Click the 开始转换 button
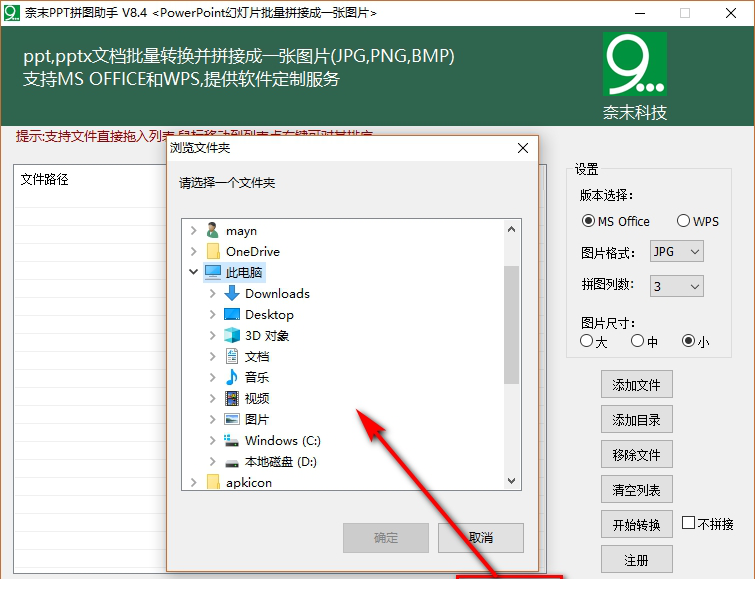Image resolution: width=755 pixels, height=602 pixels. click(x=637, y=524)
